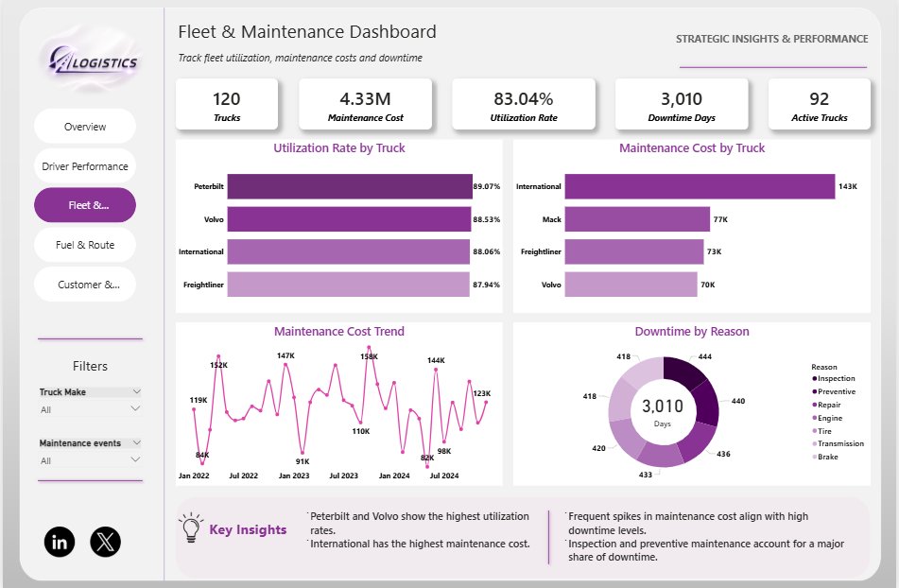The height and width of the screenshot is (588, 899).
Task: Select the Repair legend marker
Action: 815,405
